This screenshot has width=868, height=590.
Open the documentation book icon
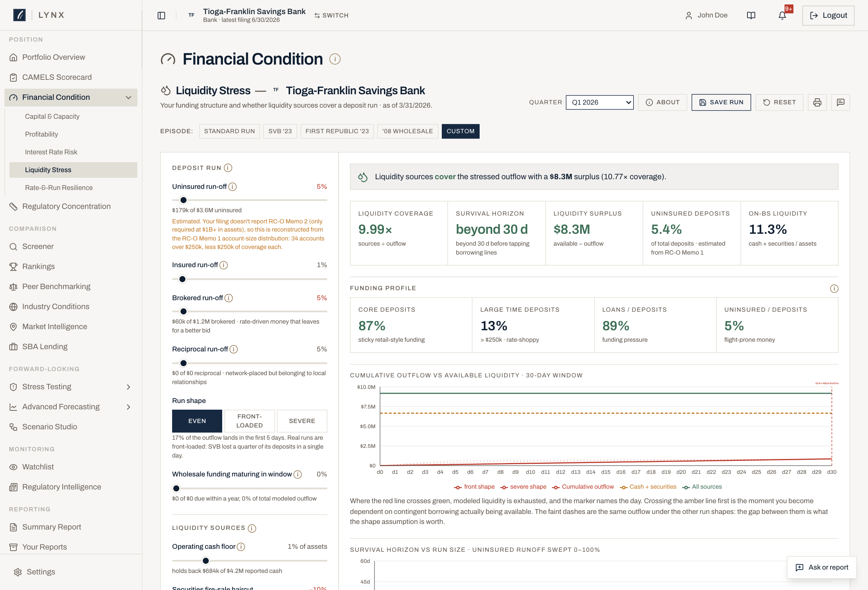[x=751, y=15]
